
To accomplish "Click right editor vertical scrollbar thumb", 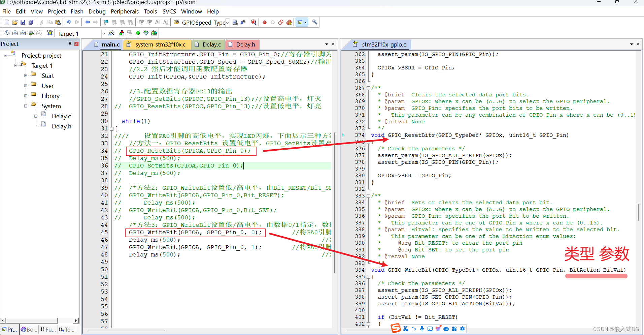I will tap(638, 212).
